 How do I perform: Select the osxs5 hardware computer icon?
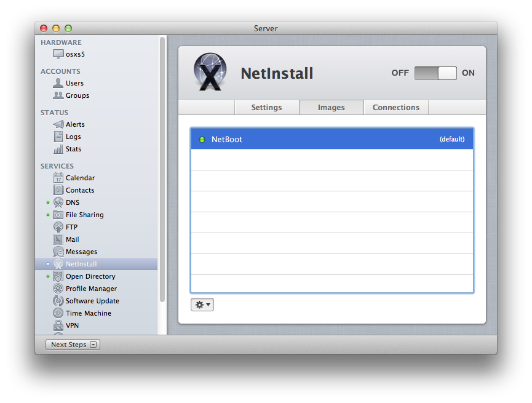[x=58, y=54]
